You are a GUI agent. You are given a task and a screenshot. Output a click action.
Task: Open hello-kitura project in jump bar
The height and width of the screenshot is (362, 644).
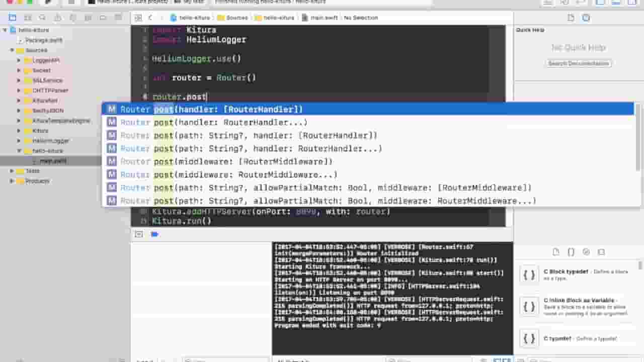(x=190, y=18)
